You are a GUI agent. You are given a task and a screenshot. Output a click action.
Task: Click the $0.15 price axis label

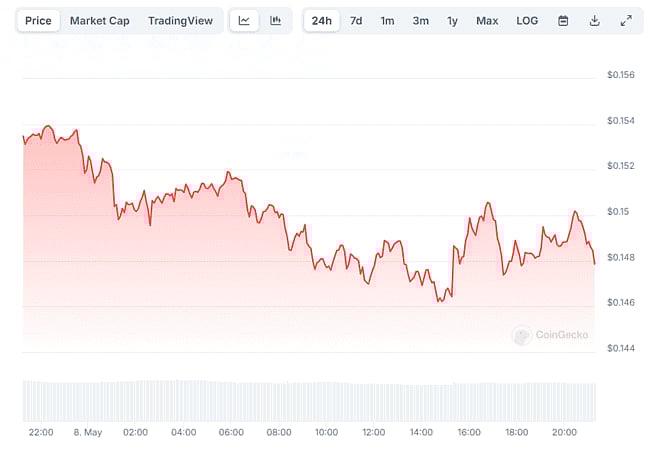click(x=618, y=212)
